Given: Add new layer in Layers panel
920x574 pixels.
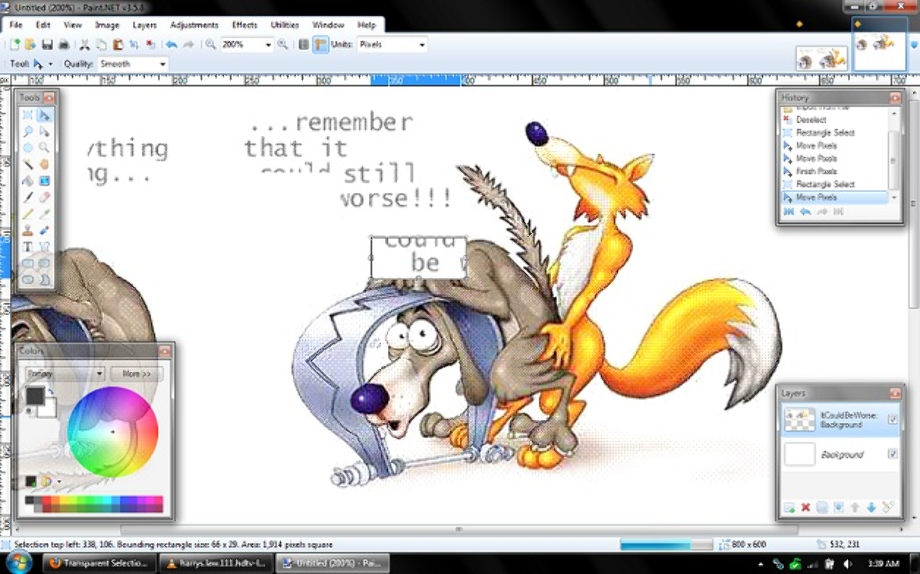Looking at the screenshot, I should point(789,508).
